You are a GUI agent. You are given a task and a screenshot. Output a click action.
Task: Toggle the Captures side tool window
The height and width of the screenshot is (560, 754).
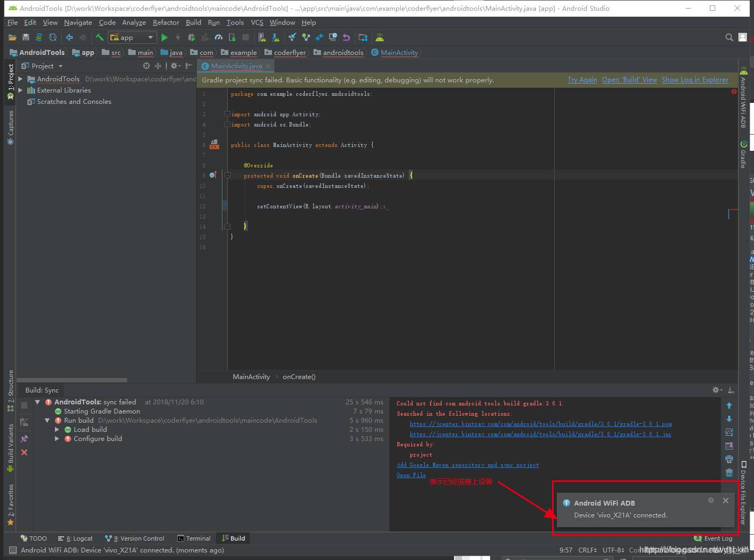(10, 128)
